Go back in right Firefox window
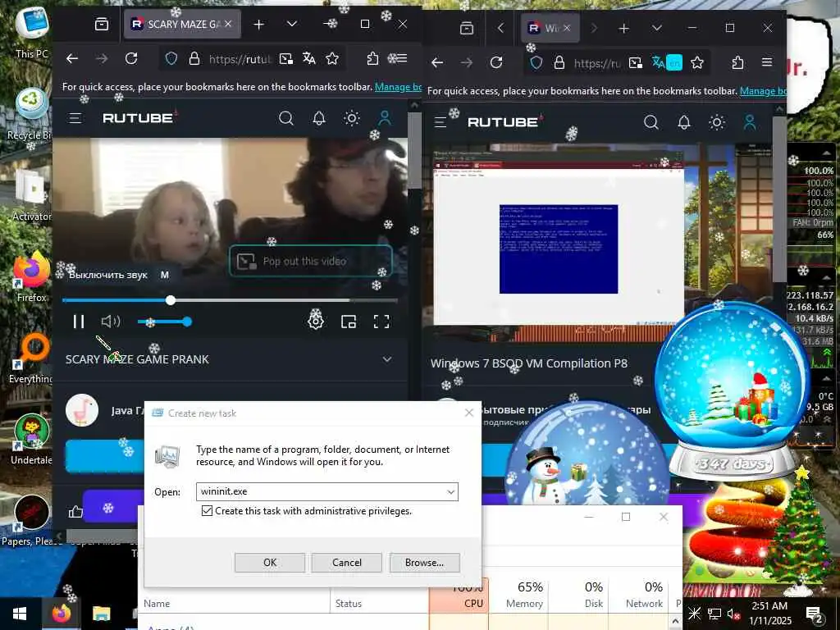Viewport: 840px width, 630px height. click(437, 62)
